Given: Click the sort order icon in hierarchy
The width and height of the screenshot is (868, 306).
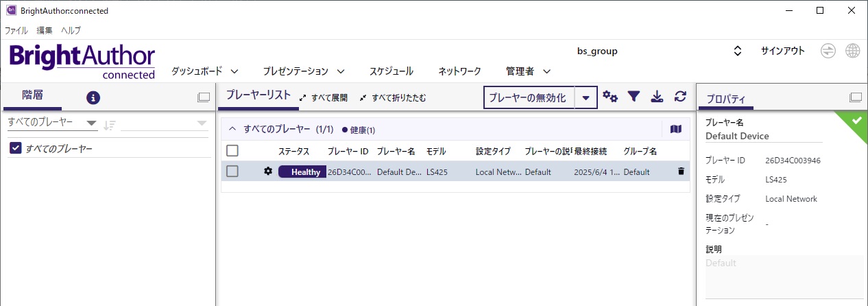Looking at the screenshot, I should (110, 124).
